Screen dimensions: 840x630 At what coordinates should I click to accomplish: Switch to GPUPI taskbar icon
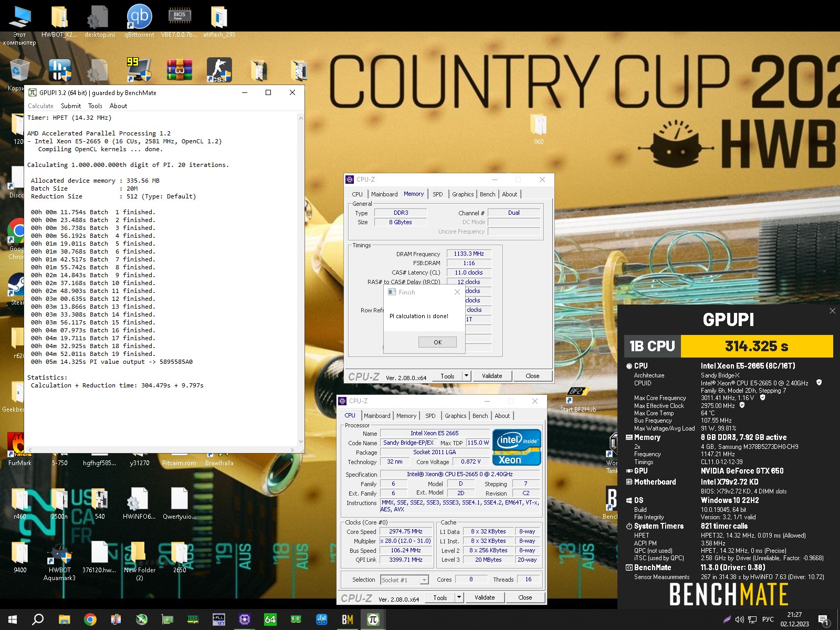(x=373, y=619)
